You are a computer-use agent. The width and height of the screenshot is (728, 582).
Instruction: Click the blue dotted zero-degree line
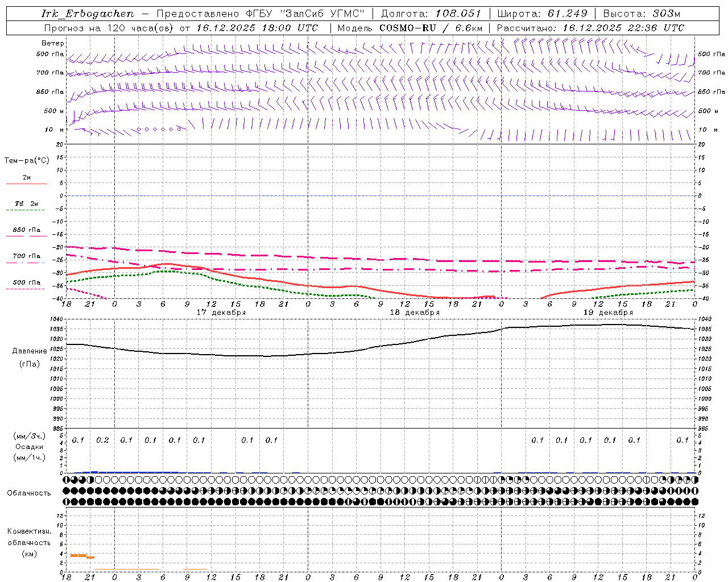tap(381, 196)
